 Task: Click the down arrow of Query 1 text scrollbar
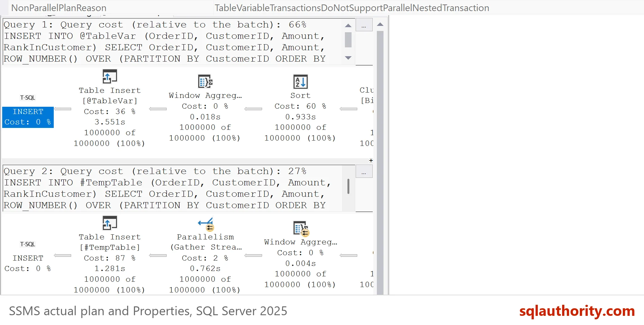click(x=348, y=58)
